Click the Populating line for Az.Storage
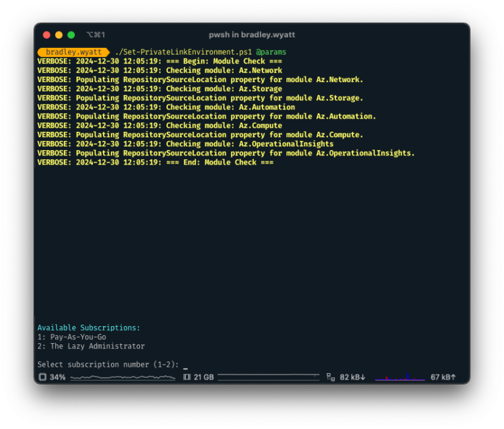 (x=200, y=98)
